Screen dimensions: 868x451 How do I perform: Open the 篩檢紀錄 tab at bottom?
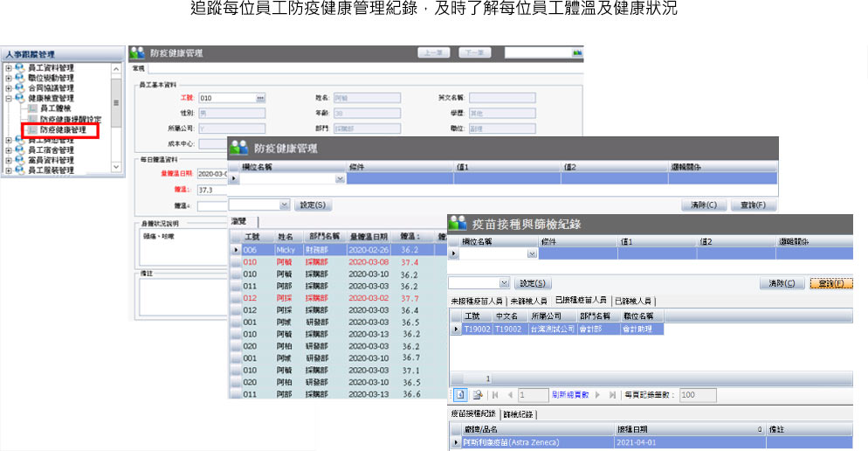[x=519, y=413]
